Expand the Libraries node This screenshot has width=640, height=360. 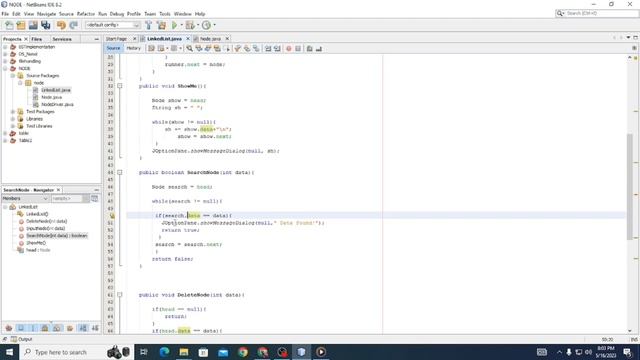point(13,119)
